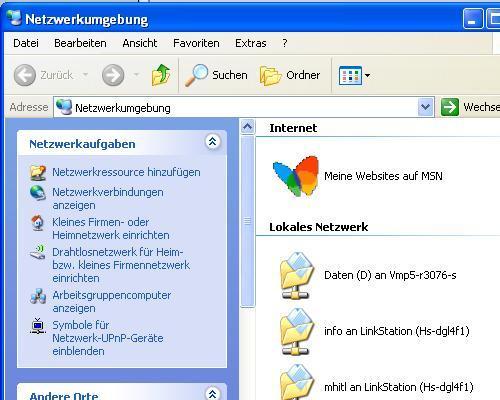This screenshot has height=400, width=500.
Task: Open the Extras menu
Action: [x=251, y=43]
